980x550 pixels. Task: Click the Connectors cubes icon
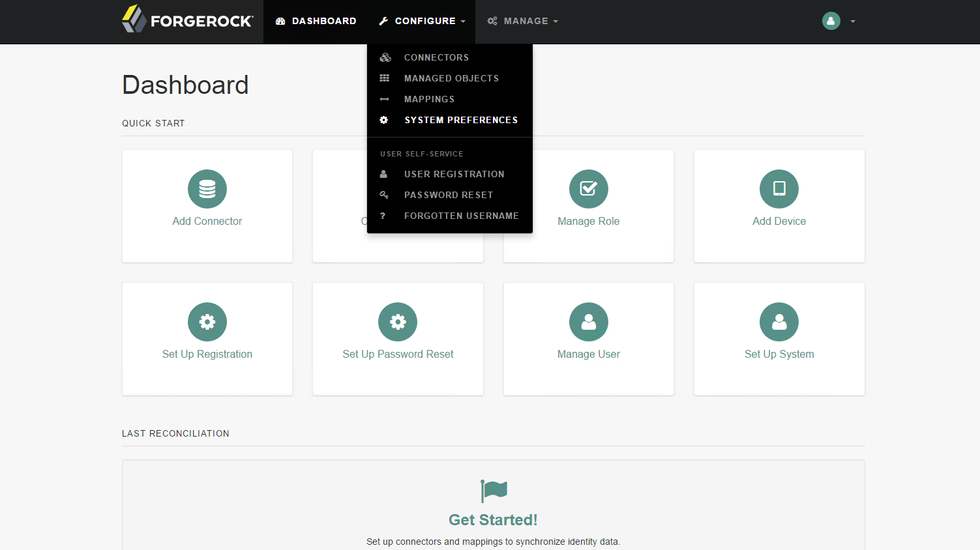point(385,57)
